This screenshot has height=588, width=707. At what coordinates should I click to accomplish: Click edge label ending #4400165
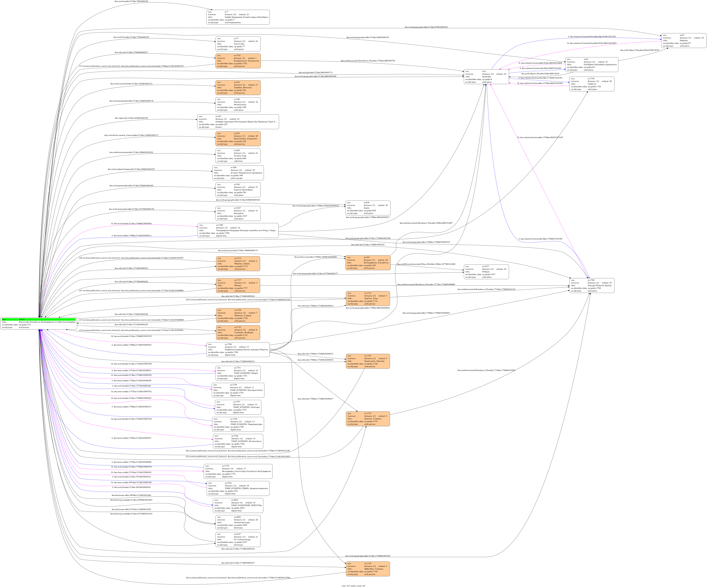pyautogui.click(x=131, y=1)
